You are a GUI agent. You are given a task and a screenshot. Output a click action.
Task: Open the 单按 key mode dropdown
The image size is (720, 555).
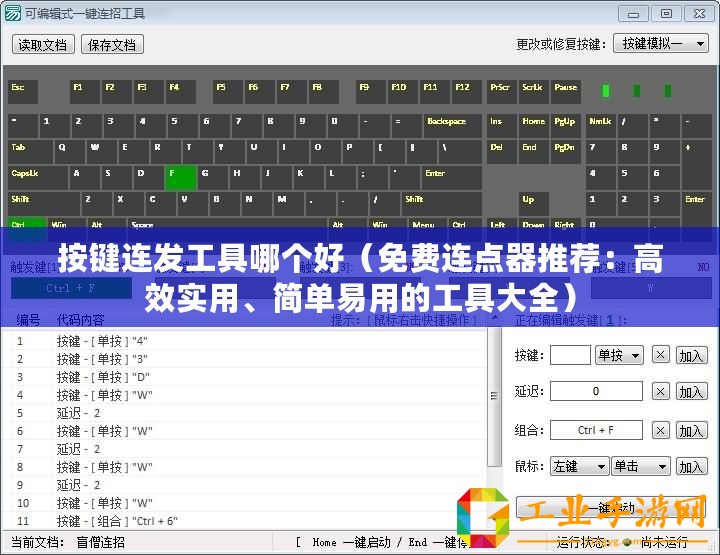(619, 355)
